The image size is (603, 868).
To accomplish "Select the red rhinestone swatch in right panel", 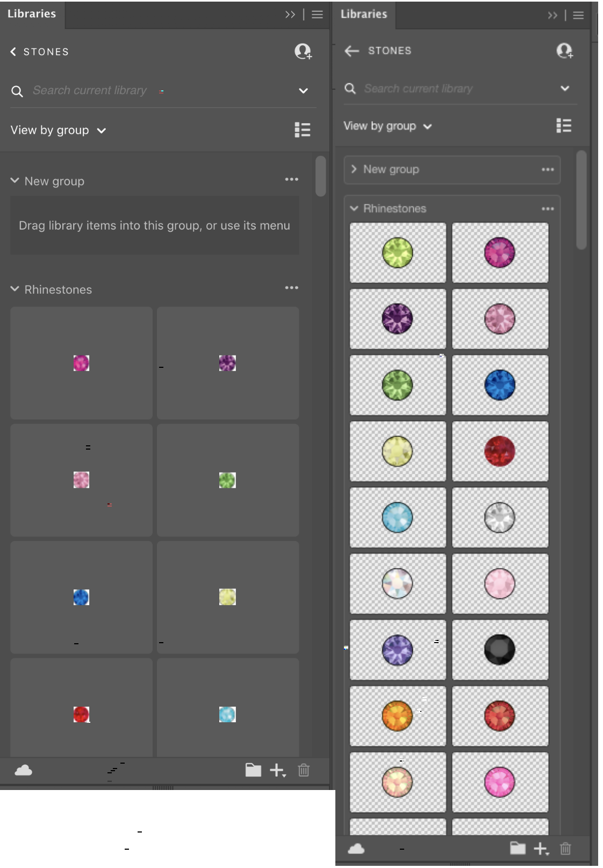I will 499,451.
